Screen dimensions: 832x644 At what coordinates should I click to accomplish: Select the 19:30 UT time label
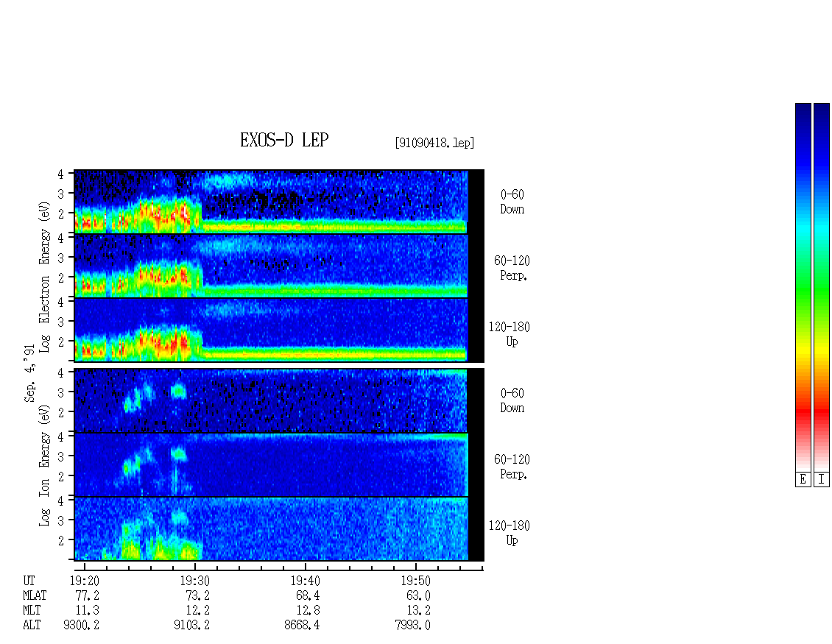194,581
